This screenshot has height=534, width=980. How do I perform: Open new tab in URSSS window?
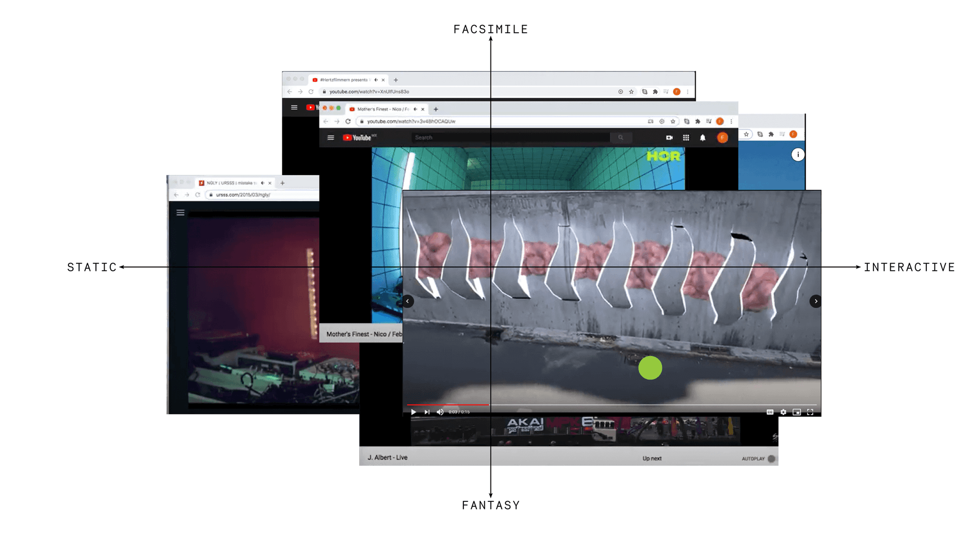click(x=282, y=183)
